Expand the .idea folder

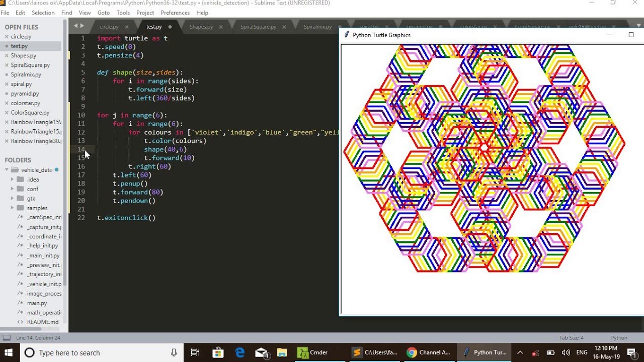pyautogui.click(x=13, y=179)
